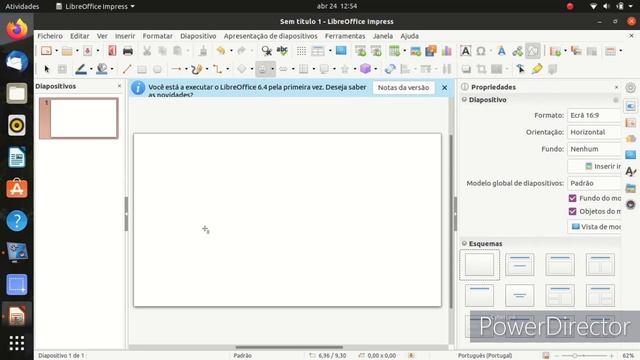Toggle the Display Grid button
Screen dimensions: 640x360
[x=301, y=51]
